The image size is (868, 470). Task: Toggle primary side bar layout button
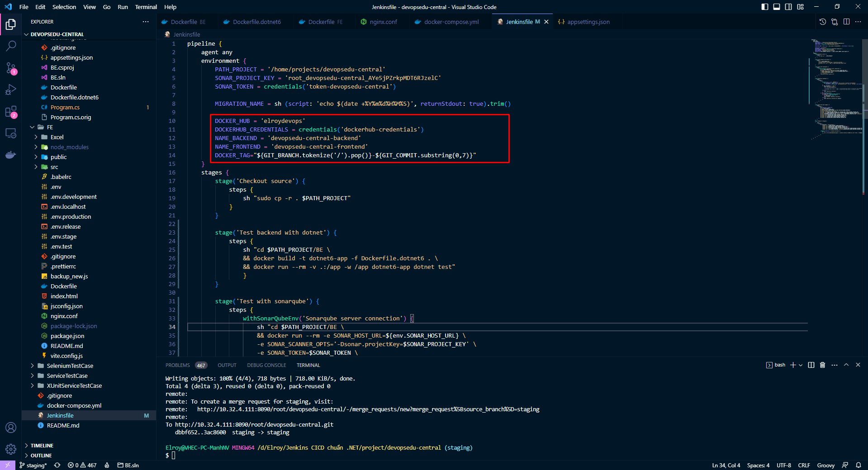(x=765, y=7)
